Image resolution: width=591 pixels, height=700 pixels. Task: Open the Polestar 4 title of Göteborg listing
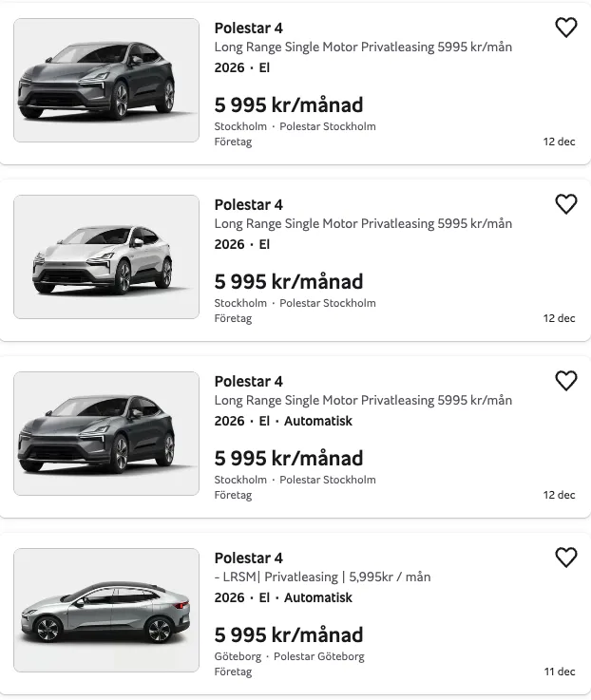coord(248,558)
